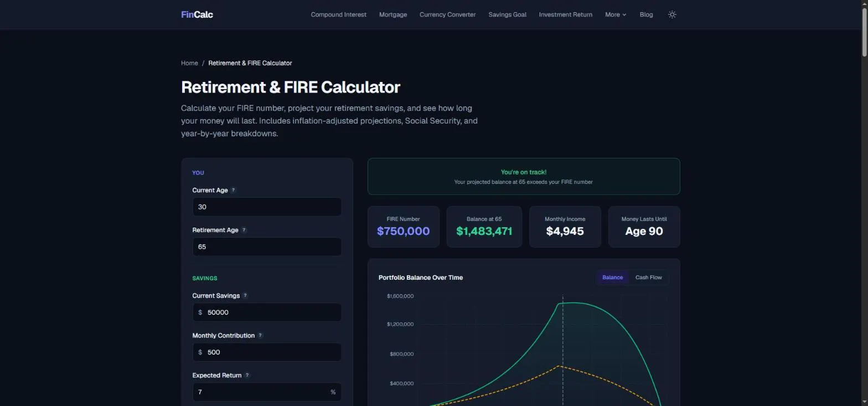868x406 pixels.
Task: Focus the Current Age input field
Action: [267, 207]
